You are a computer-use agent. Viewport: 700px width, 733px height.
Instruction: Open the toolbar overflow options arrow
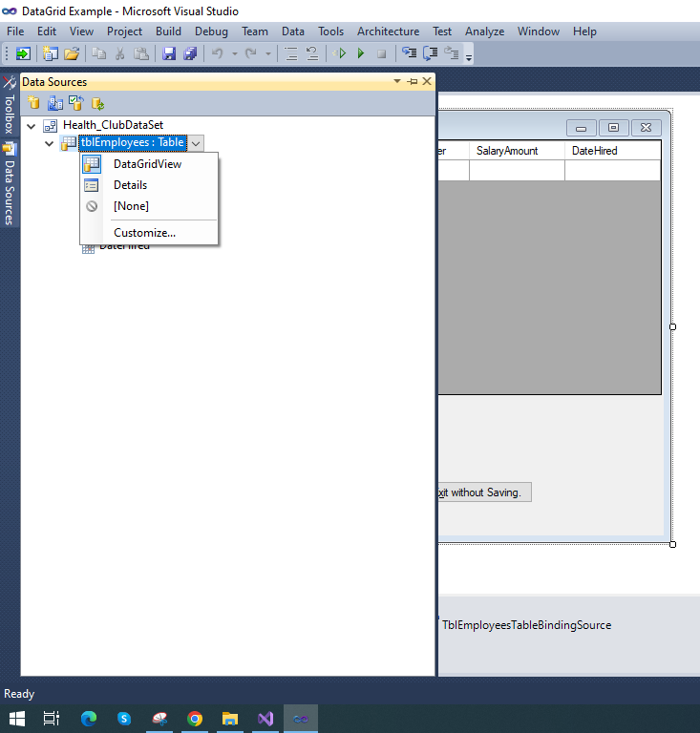pyautogui.click(x=469, y=57)
